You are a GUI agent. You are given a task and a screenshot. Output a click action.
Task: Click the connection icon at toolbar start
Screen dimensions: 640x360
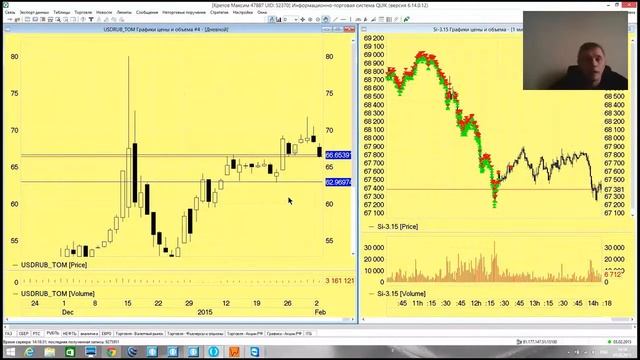click(x=10, y=19)
